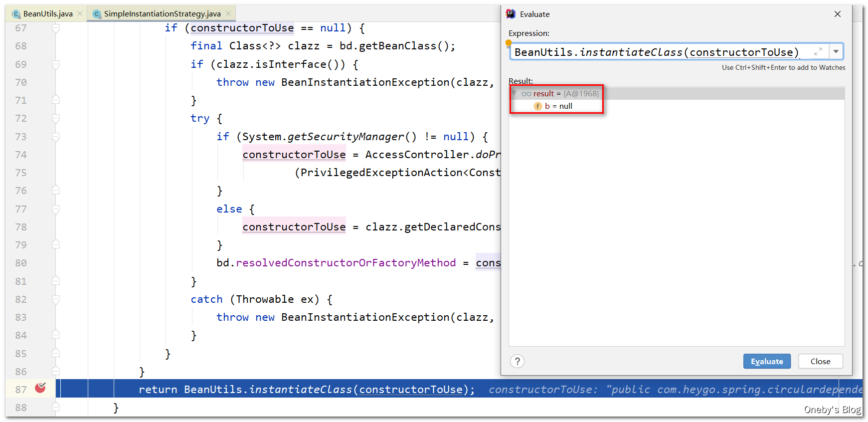
Task: Click 'getBeanClass' on line 68
Action: pyautogui.click(x=397, y=46)
